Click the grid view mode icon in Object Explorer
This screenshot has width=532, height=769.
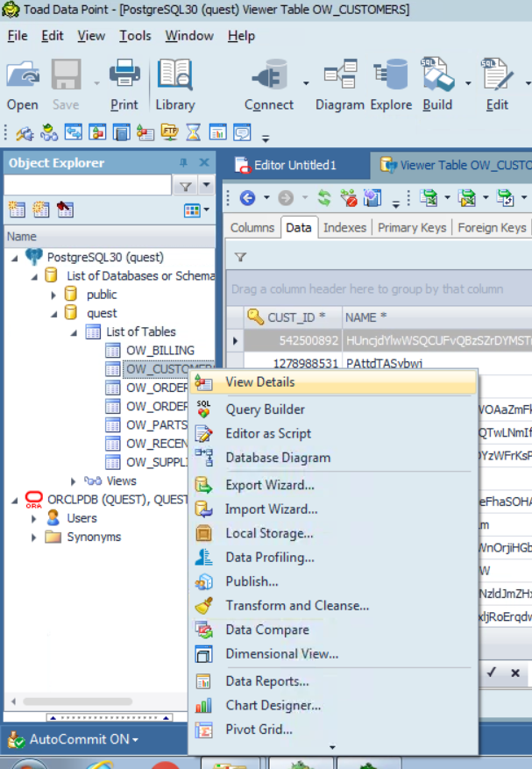[x=192, y=210]
